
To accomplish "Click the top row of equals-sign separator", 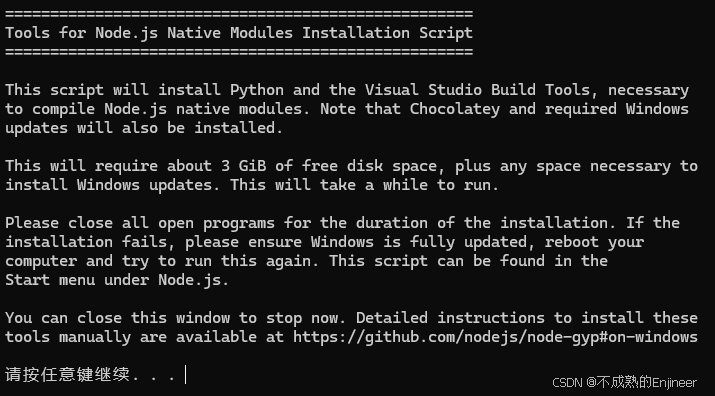I will (239, 14).
